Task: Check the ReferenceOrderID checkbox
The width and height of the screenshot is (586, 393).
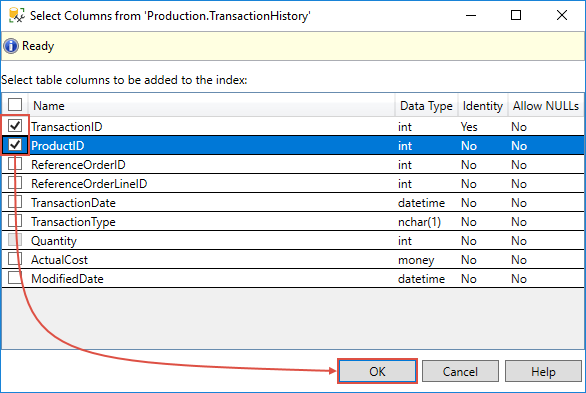Action: [15, 164]
